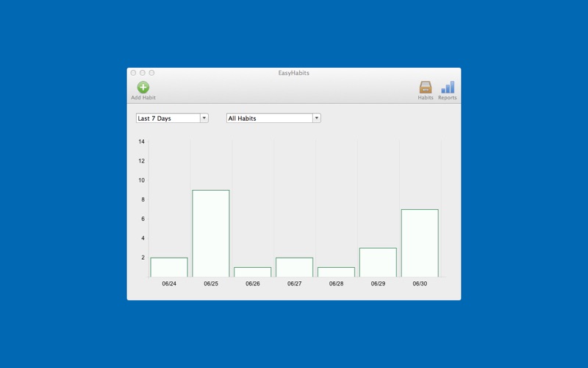Minimize the EasyHabits window

(143, 73)
